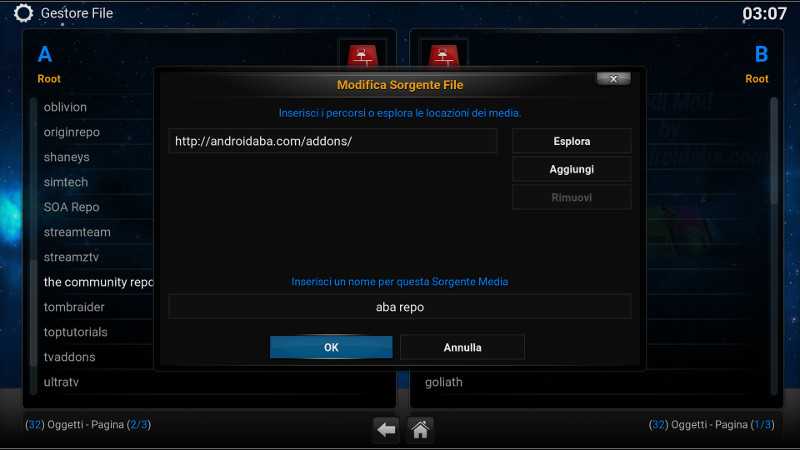800x450 pixels.
Task: Click panel B's vertical scrollbar
Action: click(774, 246)
